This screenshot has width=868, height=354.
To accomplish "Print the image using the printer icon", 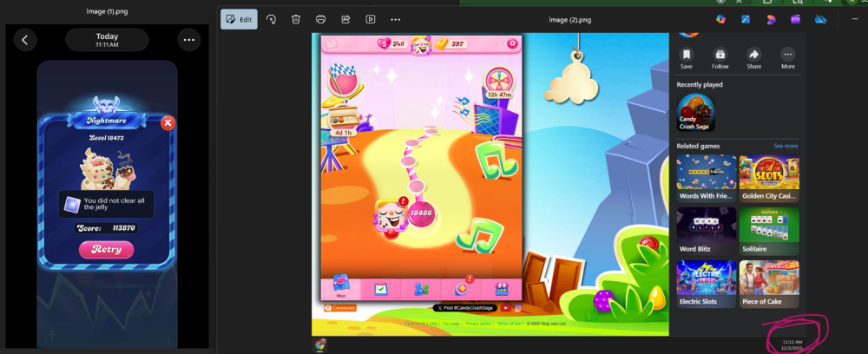I will (x=320, y=19).
